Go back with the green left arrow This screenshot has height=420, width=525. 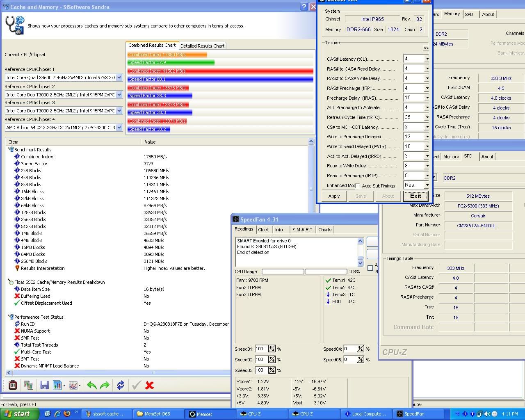(92, 385)
